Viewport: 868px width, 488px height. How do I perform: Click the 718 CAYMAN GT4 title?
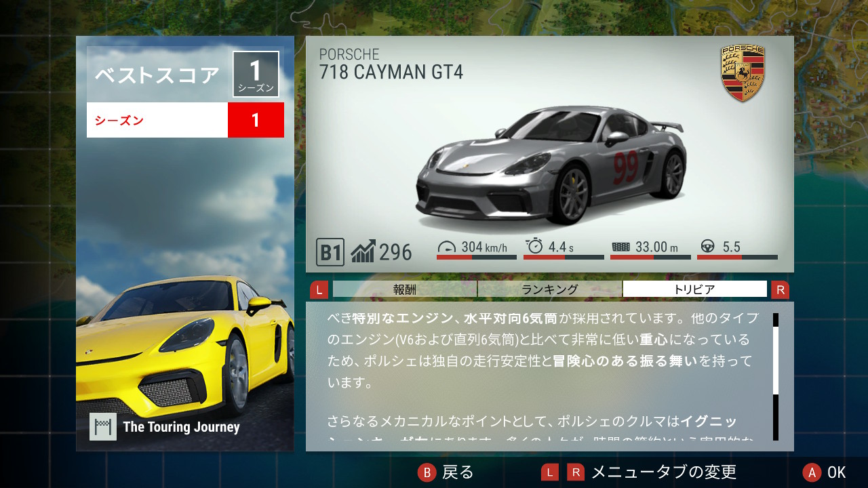[x=391, y=72]
